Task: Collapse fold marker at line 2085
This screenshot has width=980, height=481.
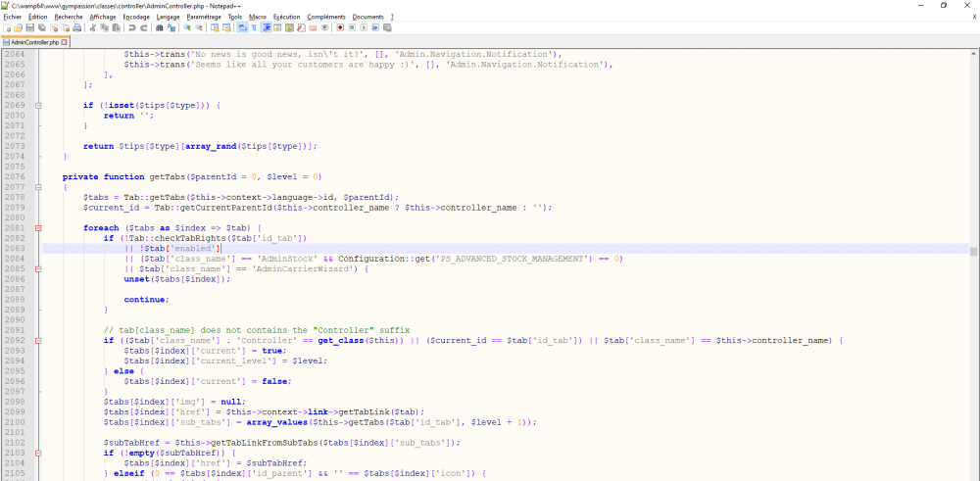Action: tap(38, 269)
